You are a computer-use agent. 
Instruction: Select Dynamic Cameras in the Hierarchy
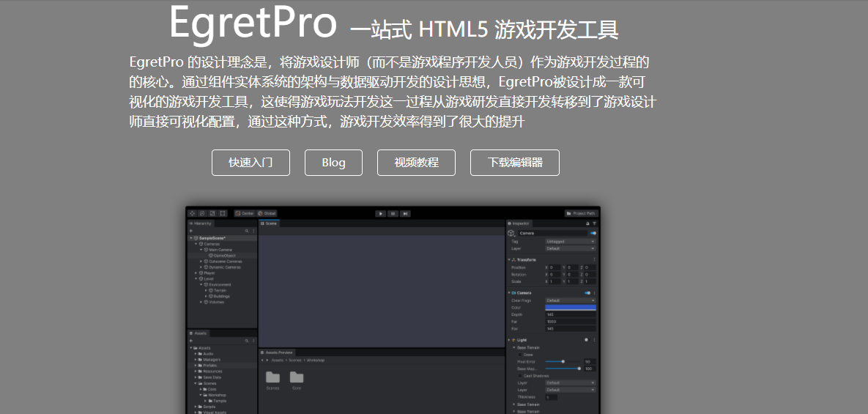coord(221,267)
